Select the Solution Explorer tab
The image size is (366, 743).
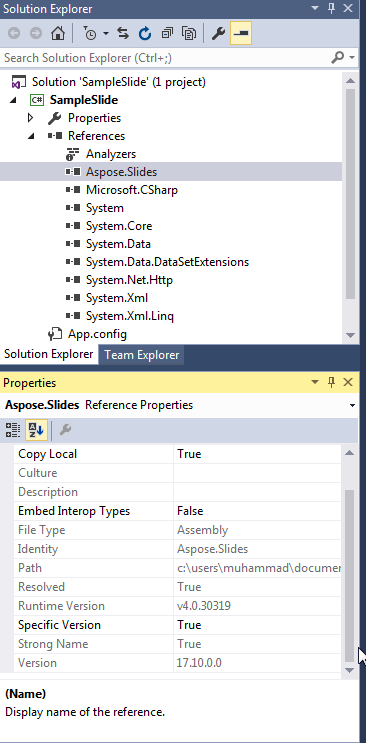pos(48,354)
